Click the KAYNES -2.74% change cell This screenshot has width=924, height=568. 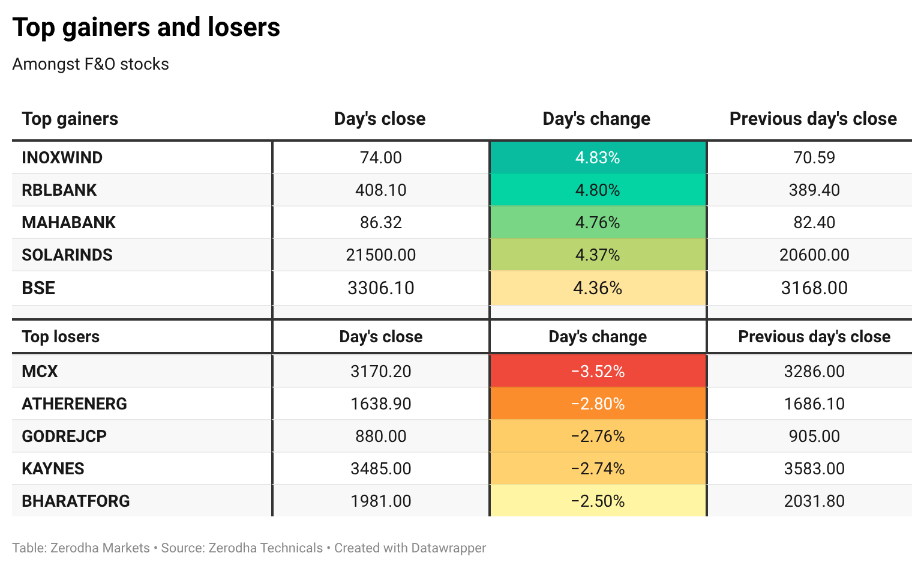coord(598,468)
